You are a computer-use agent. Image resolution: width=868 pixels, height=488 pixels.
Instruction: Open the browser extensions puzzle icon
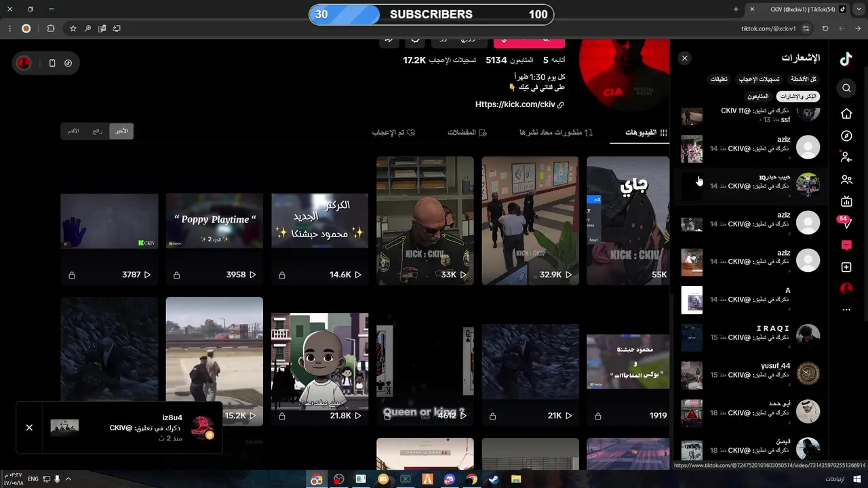pos(51,28)
